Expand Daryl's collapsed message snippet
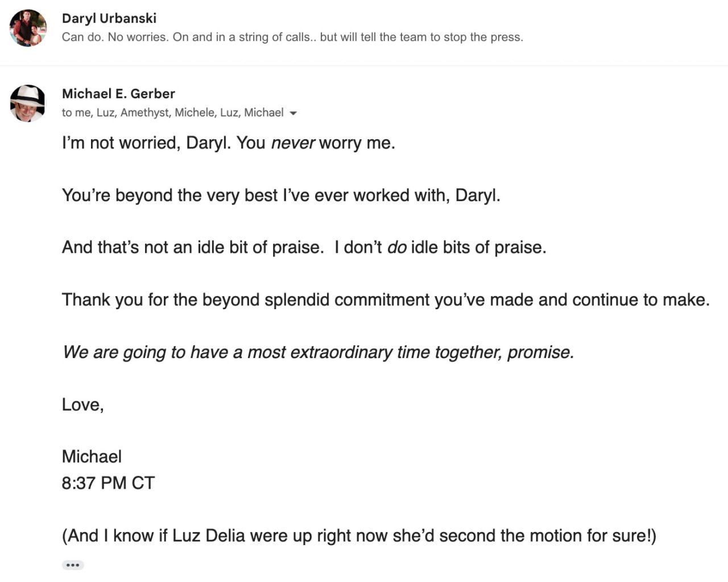The height and width of the screenshot is (582, 728). 292,38
